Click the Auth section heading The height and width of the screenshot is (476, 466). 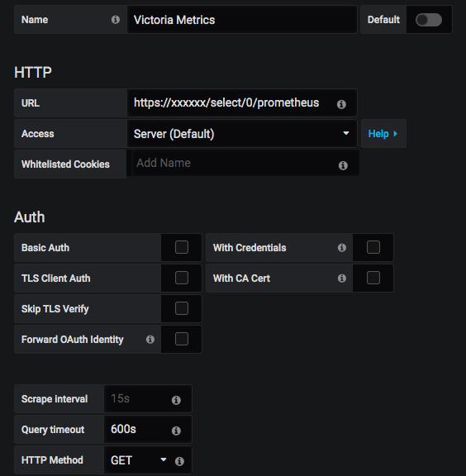click(30, 217)
